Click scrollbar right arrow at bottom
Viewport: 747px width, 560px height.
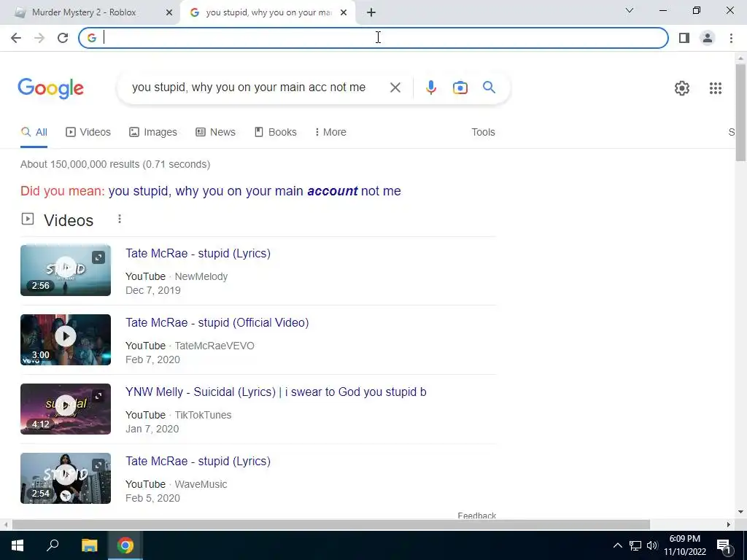tap(729, 524)
